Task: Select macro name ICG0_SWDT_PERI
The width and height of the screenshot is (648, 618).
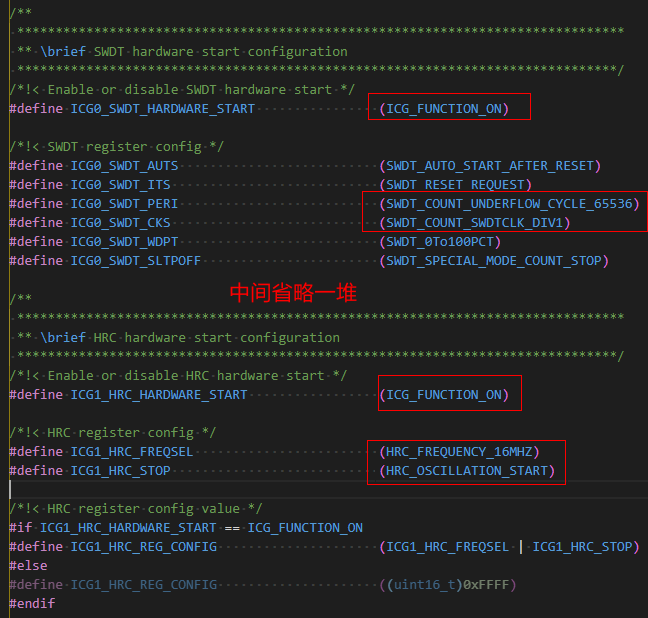Action: pos(124,204)
